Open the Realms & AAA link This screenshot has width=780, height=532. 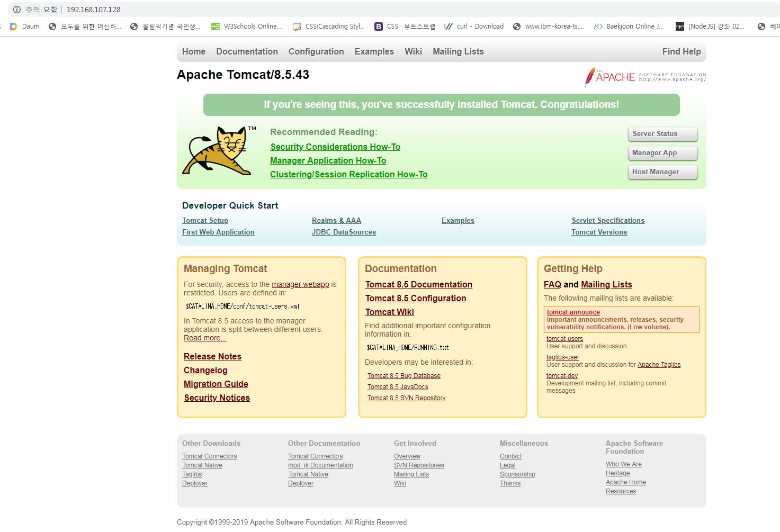tap(336, 221)
